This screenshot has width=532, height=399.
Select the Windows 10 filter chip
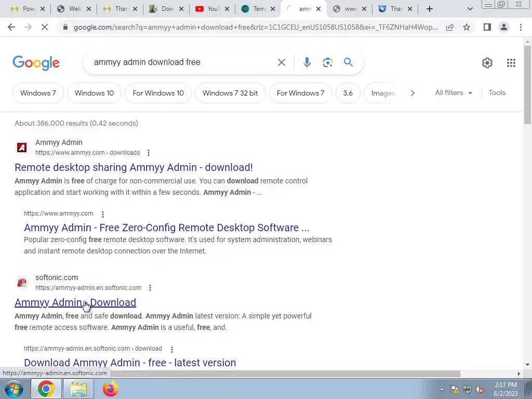click(94, 93)
